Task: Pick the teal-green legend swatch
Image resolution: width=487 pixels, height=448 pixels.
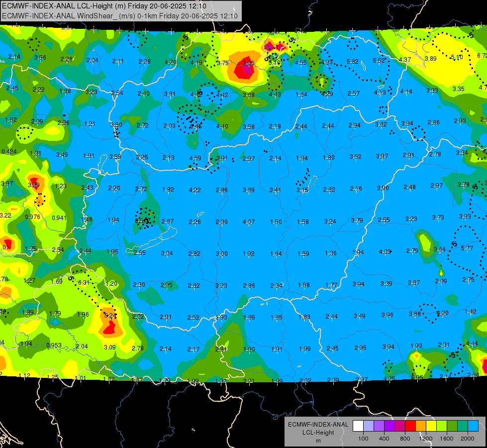Action: tap(463, 426)
